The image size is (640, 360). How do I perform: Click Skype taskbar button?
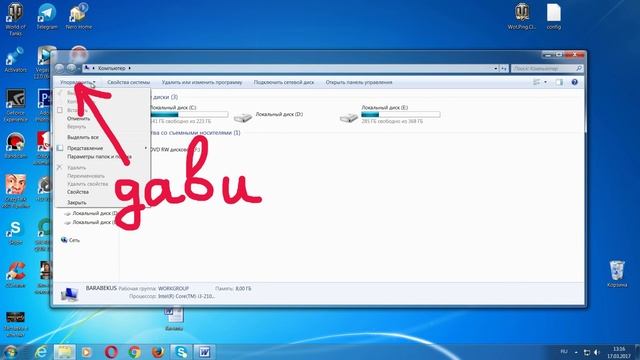pyautogui.click(x=181, y=352)
